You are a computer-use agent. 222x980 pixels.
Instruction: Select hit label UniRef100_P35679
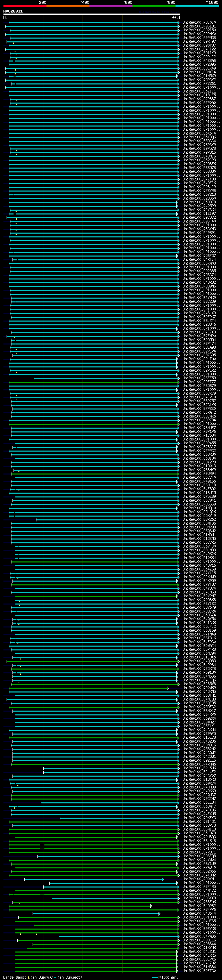[199, 386]
